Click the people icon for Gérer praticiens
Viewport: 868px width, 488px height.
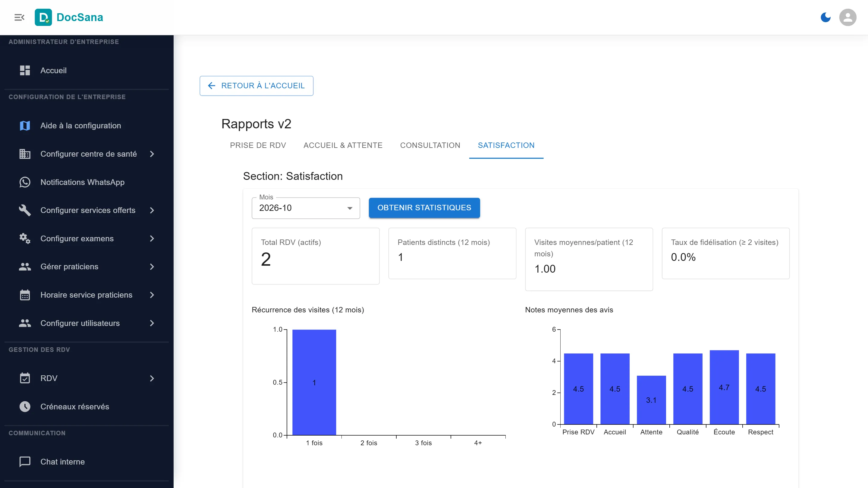(x=25, y=267)
